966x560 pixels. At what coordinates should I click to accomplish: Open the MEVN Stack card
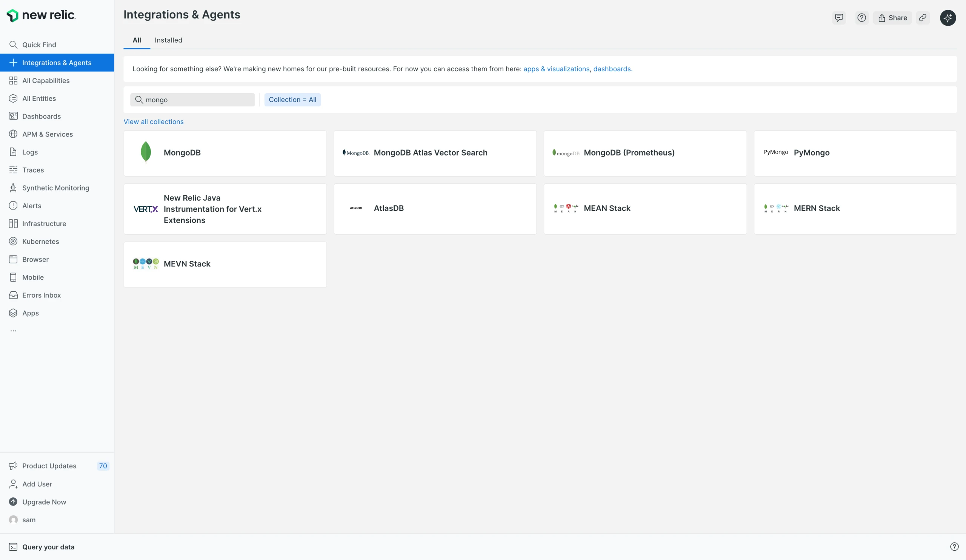[225, 265]
